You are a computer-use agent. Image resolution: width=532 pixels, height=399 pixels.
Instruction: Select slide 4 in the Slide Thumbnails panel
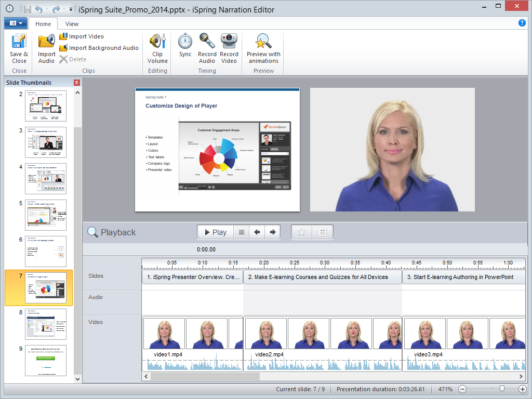46,179
